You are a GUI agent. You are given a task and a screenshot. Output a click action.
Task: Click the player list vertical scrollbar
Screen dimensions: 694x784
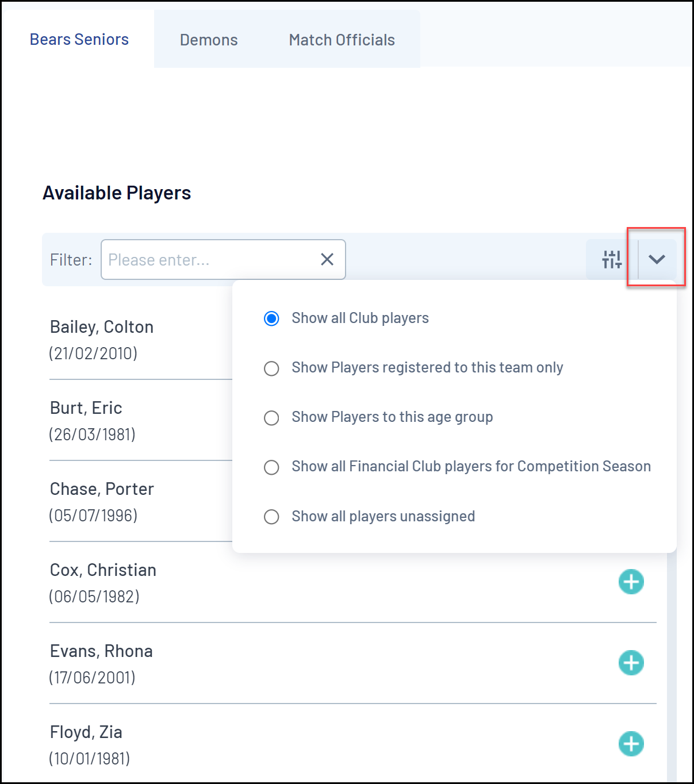click(672, 661)
